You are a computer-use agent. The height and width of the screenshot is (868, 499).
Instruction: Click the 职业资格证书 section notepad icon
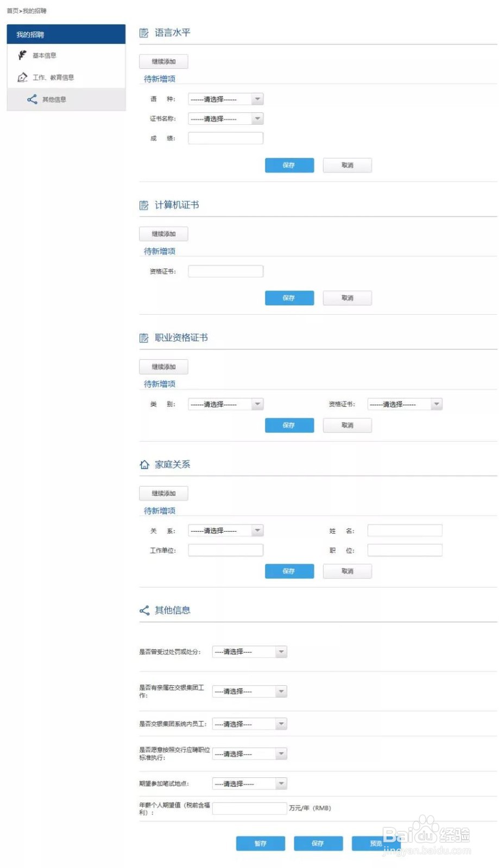coord(144,339)
